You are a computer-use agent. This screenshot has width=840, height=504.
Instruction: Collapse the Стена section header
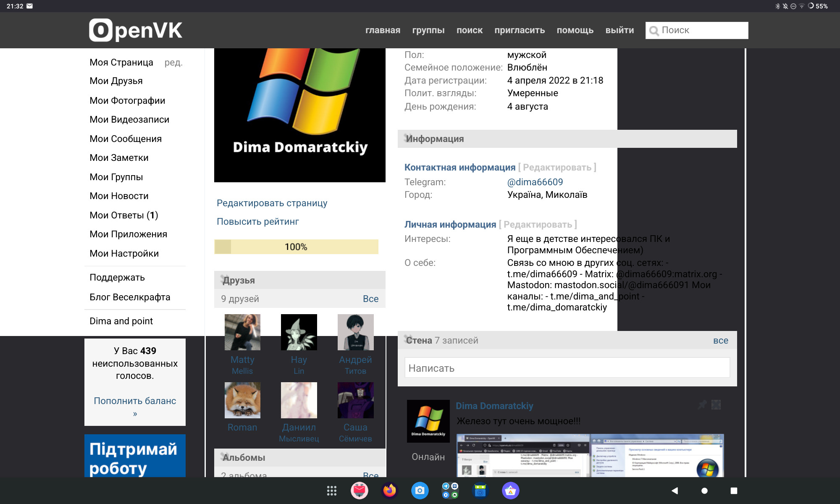click(x=419, y=340)
